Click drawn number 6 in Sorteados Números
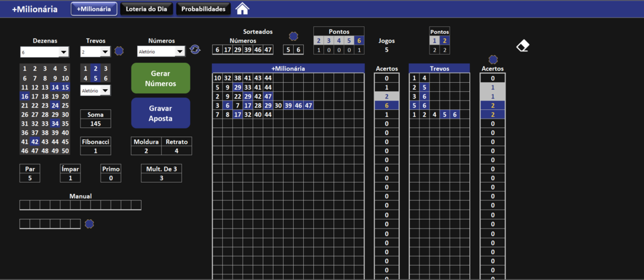The width and height of the screenshot is (644, 280). tap(217, 50)
